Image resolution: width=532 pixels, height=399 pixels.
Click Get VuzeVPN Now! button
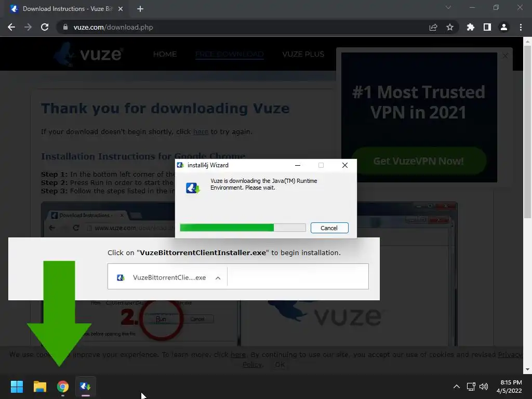click(x=418, y=161)
